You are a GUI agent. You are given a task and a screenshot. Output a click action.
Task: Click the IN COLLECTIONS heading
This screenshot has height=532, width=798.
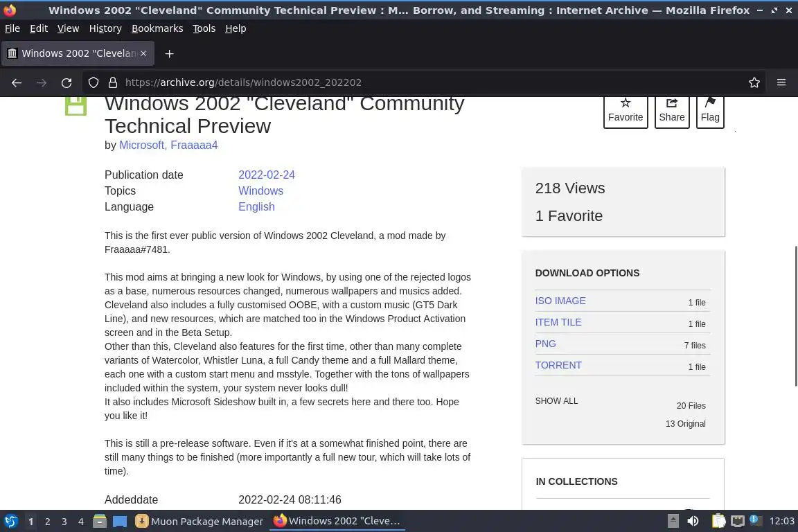coord(576,481)
